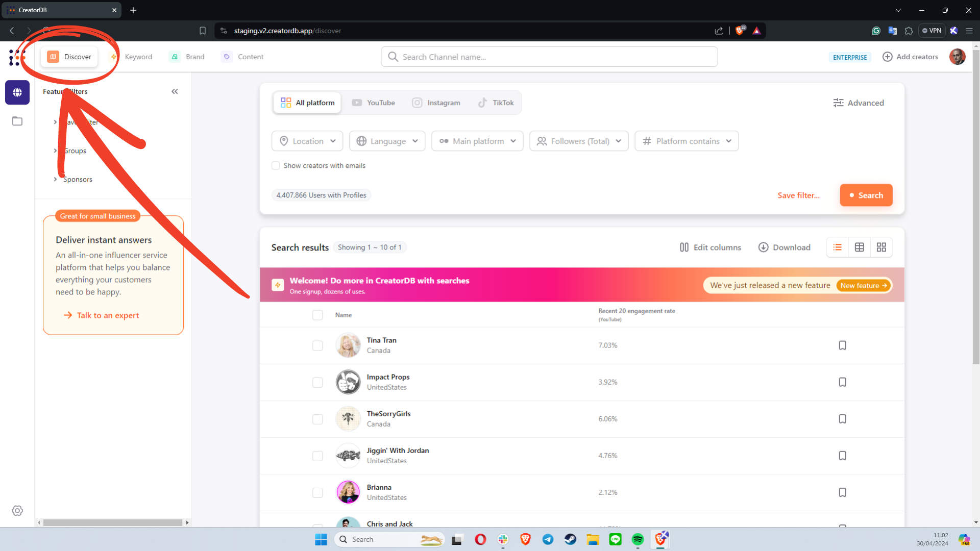Click the New feature button in banner
The height and width of the screenshot is (551, 980).
[864, 285]
